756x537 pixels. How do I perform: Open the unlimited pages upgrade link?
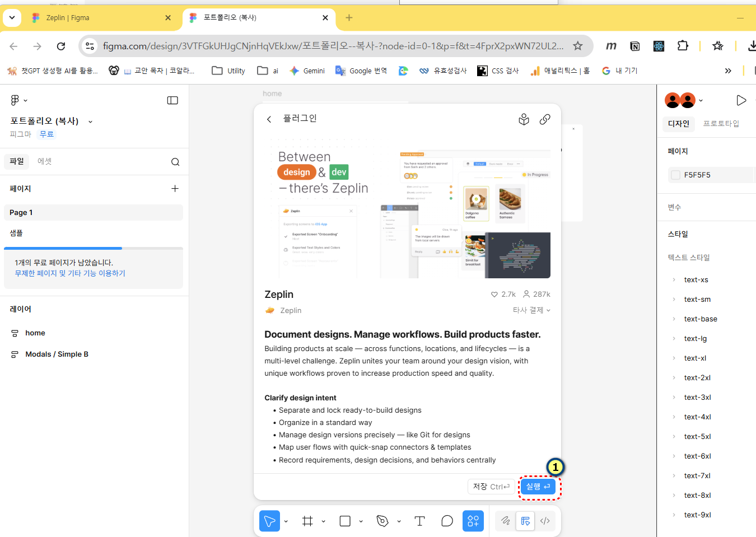coord(70,273)
